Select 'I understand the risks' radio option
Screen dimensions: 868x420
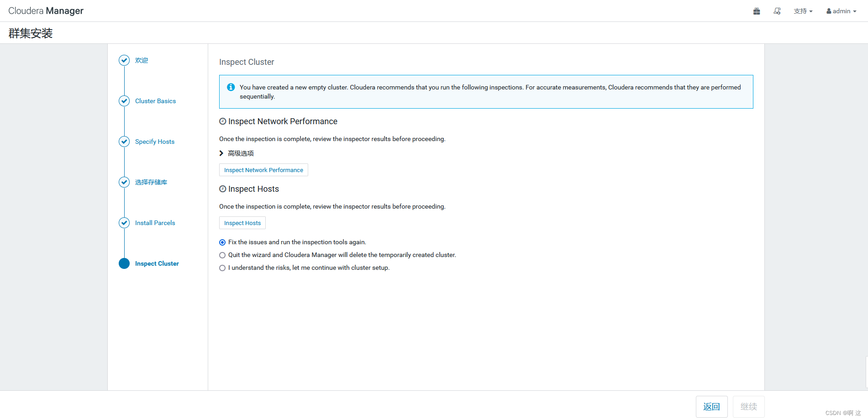pyautogui.click(x=222, y=268)
